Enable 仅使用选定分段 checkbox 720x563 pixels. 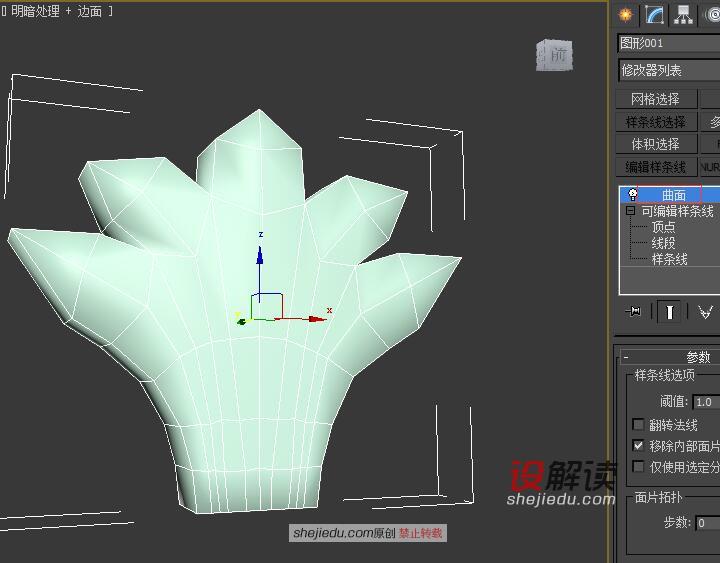click(639, 467)
